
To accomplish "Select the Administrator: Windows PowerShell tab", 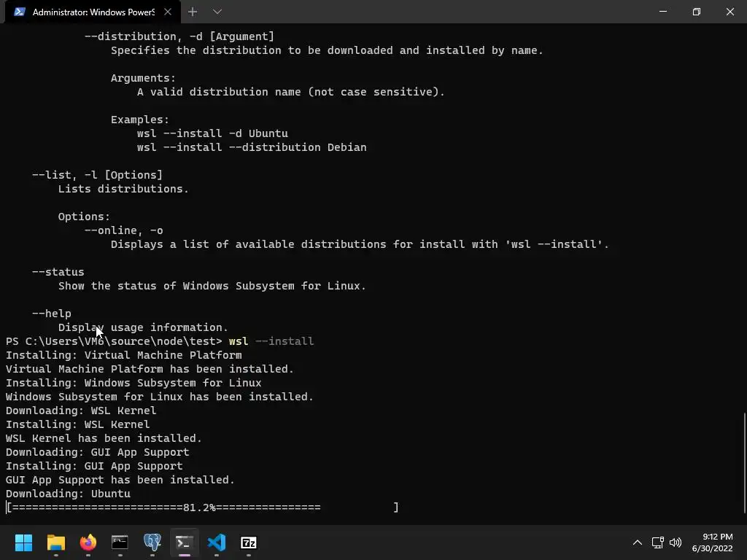I will point(93,12).
